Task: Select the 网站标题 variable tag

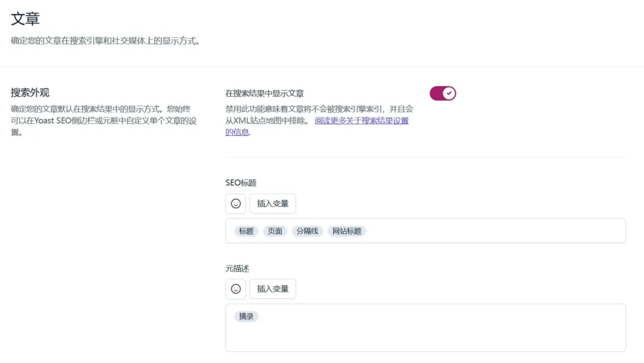Action: [x=347, y=231]
